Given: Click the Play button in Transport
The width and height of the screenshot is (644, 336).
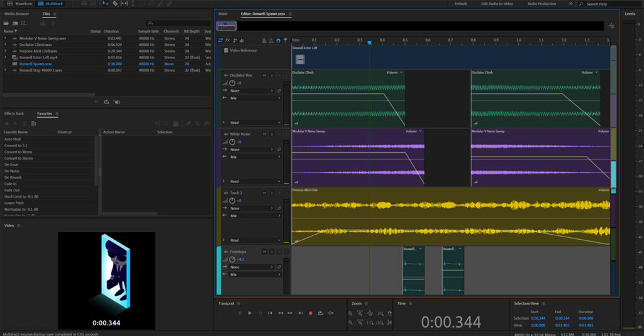Looking at the screenshot, I should [x=250, y=313].
